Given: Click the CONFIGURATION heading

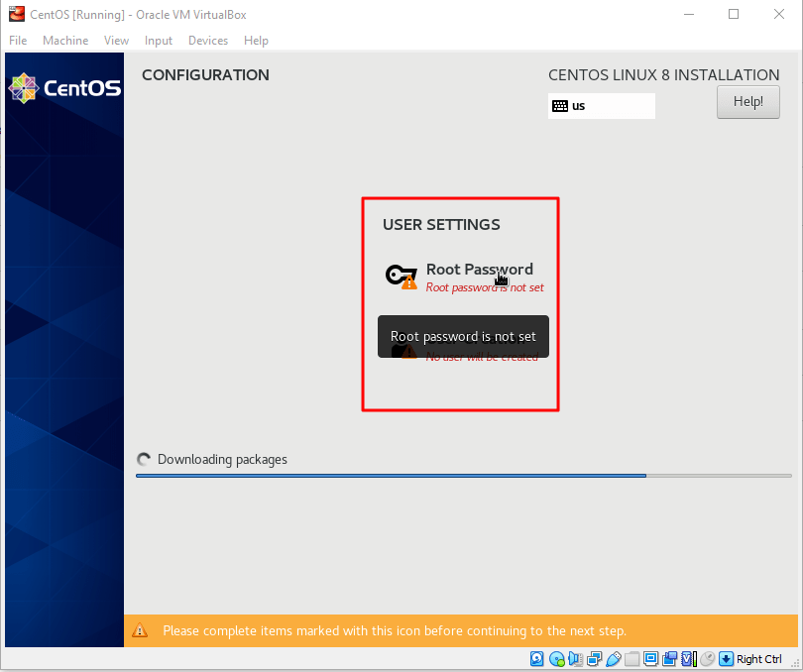Looking at the screenshot, I should pos(205,74).
